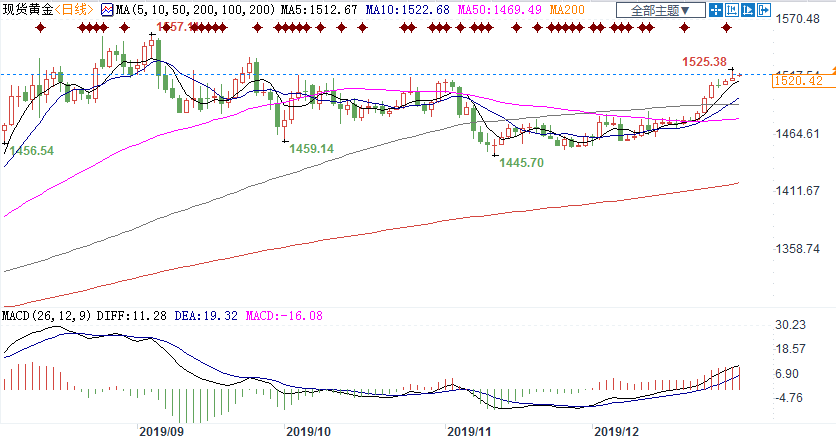Click the MA indicator chart icon

[107, 10]
